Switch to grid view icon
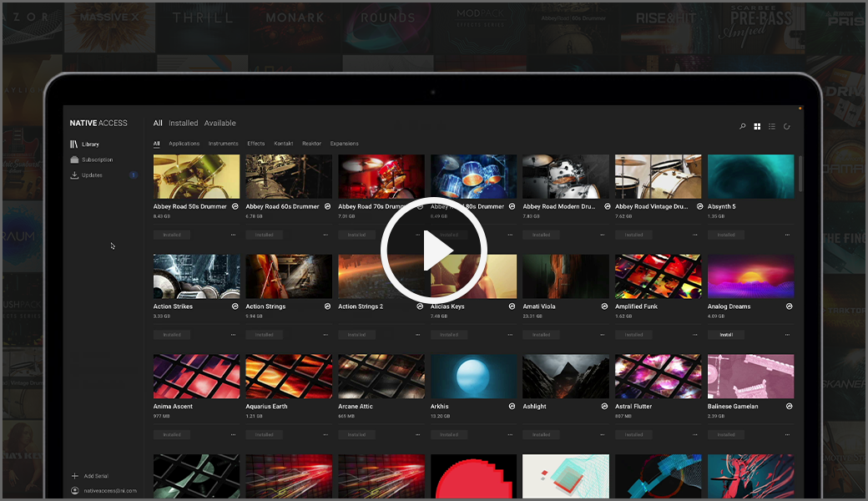The height and width of the screenshot is (501, 868). tap(757, 126)
